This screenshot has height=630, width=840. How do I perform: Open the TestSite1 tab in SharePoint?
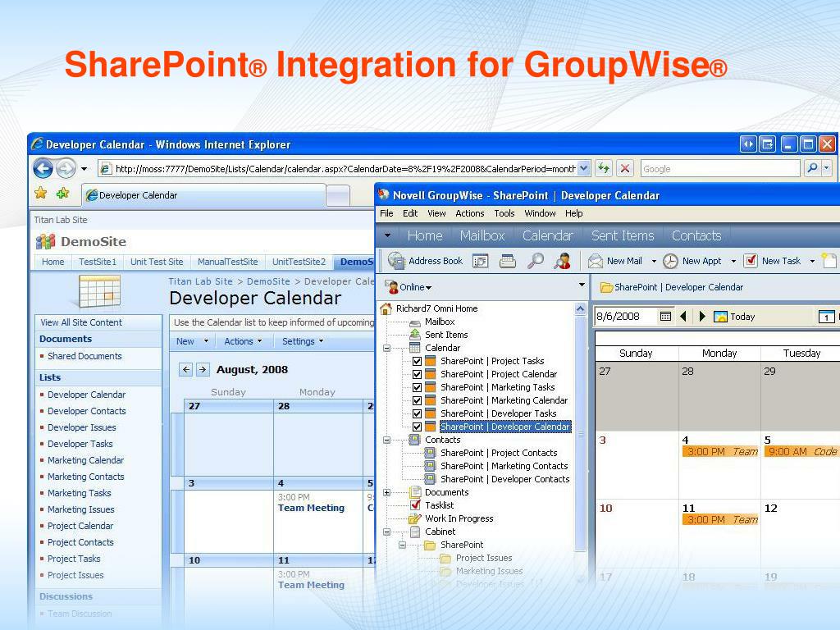coord(97,262)
